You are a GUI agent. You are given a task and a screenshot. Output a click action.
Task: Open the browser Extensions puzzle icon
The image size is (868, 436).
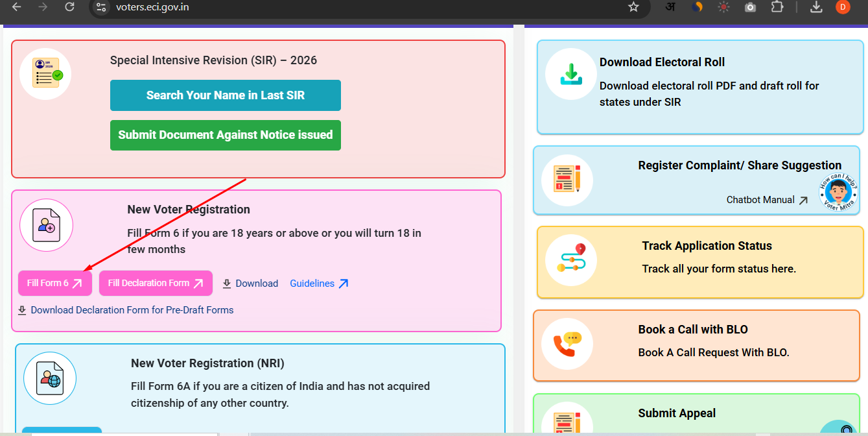tap(777, 7)
